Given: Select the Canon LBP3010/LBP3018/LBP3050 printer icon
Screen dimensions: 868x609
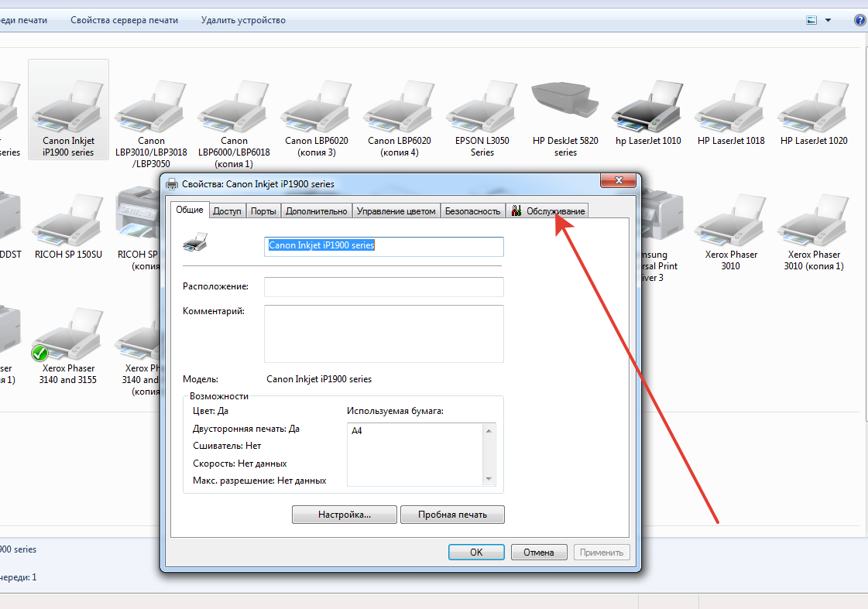Looking at the screenshot, I should coord(151,123).
